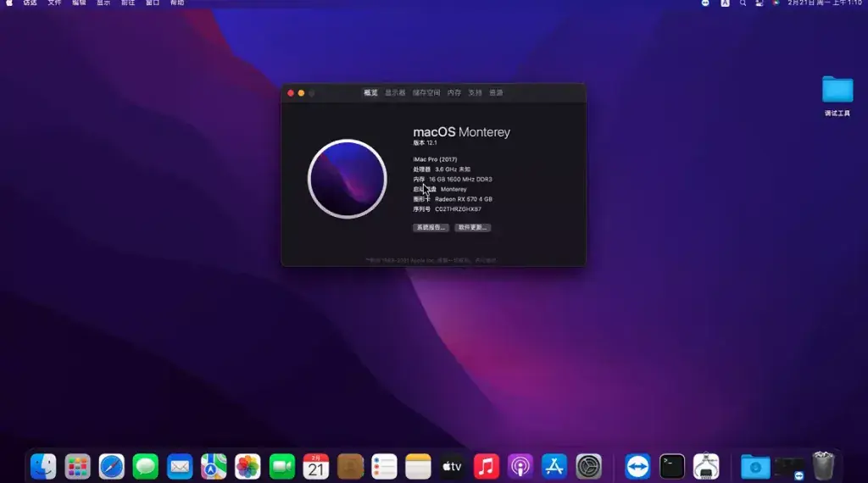Viewport: 868px width, 483px height.
Task: Open the Apple menu
Action: (x=9, y=3)
